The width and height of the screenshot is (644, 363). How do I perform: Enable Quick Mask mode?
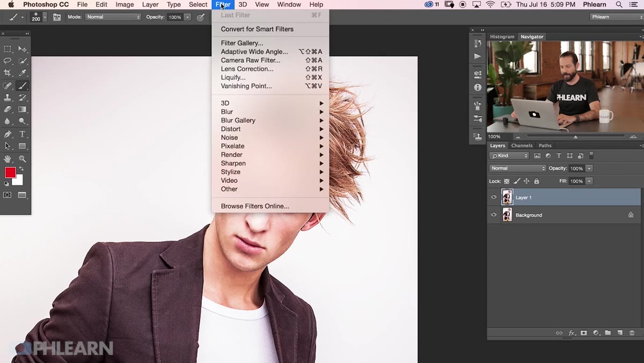(8, 195)
